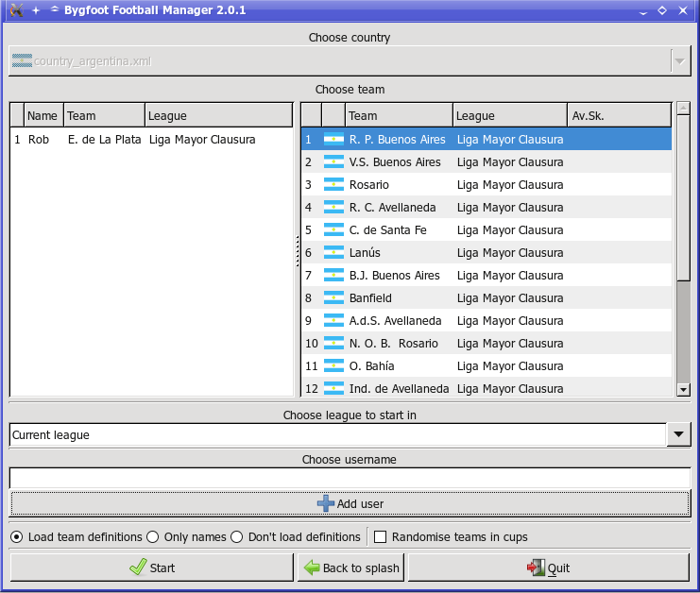700x593 pixels.
Task: Click the flag icon beside R. C. Avellaneda
Action: [x=333, y=208]
